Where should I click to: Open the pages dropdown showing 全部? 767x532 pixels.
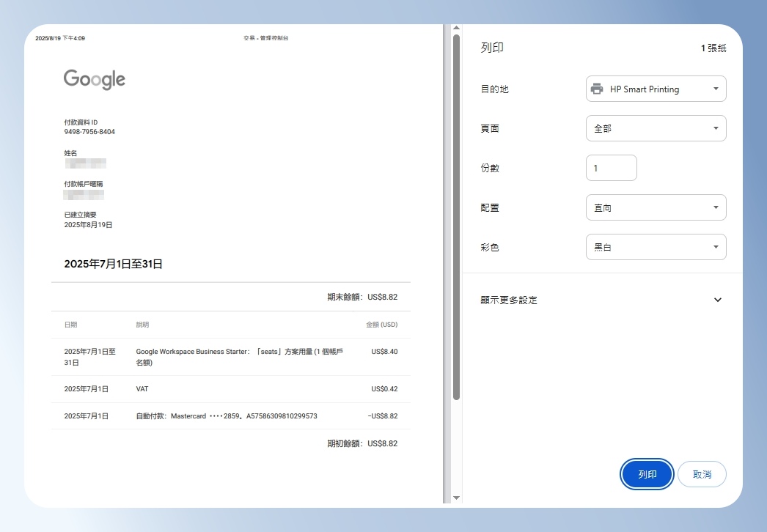click(656, 128)
